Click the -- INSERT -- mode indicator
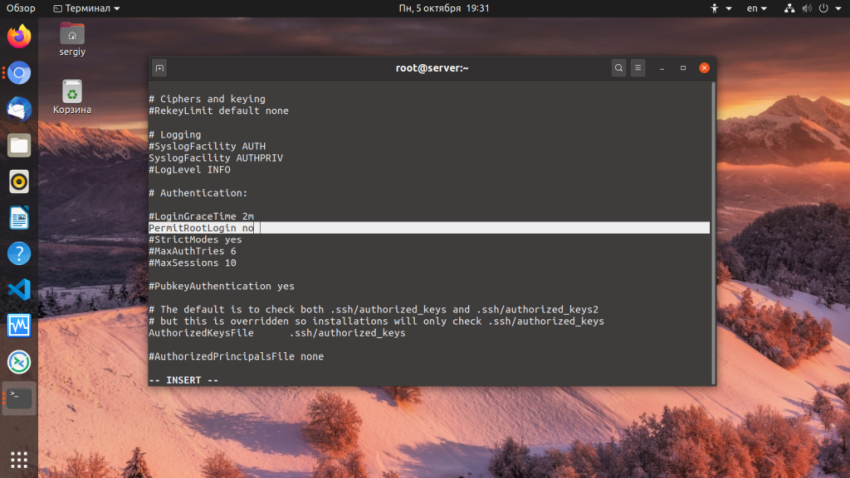This screenshot has width=850, height=478. tap(184, 380)
